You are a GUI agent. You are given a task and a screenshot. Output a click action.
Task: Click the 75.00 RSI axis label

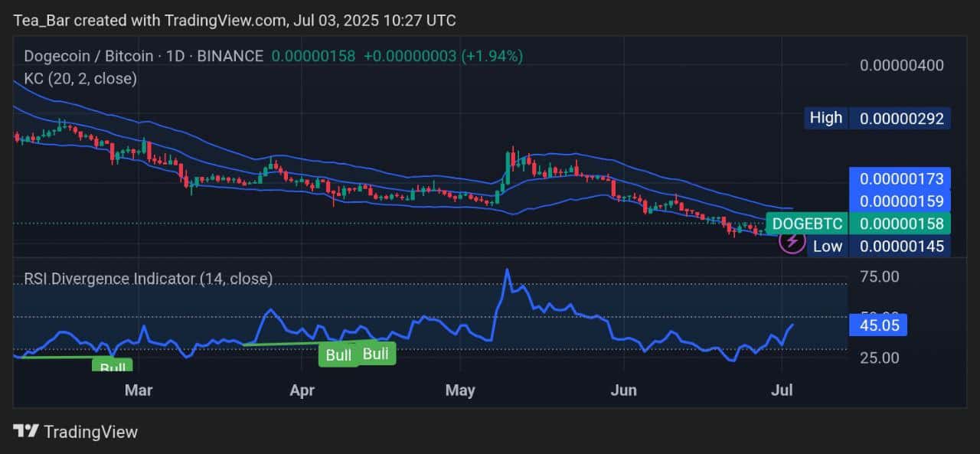(880, 276)
